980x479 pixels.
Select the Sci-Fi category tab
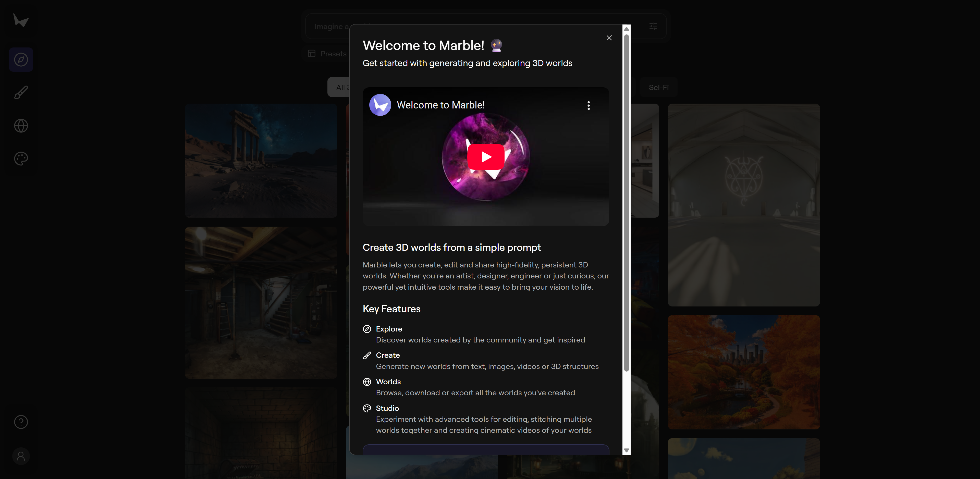[x=658, y=88]
